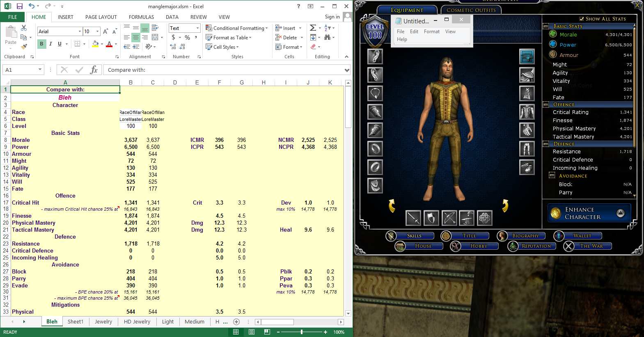
Task: Switch to the FORMULAS ribbon tab
Action: click(x=142, y=17)
